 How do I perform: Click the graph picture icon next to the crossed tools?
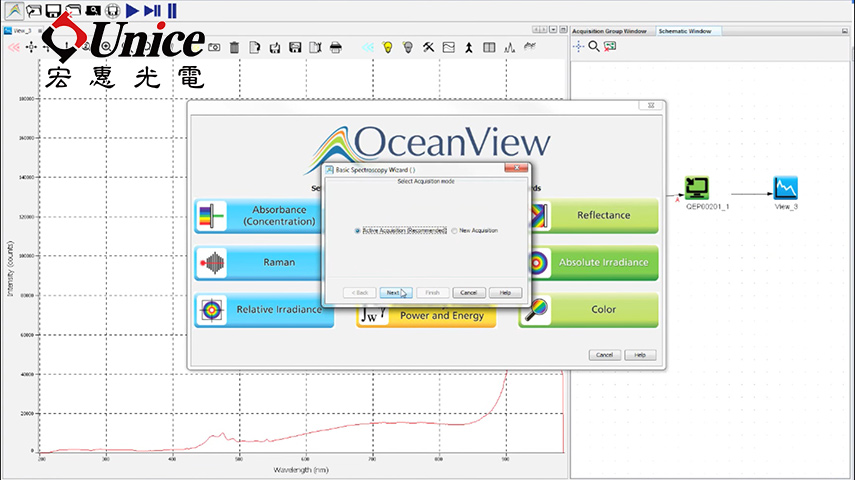pyautogui.click(x=449, y=47)
